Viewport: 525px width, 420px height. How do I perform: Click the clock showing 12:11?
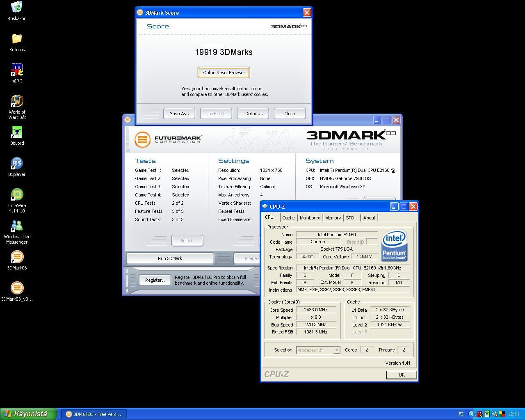tap(514, 414)
